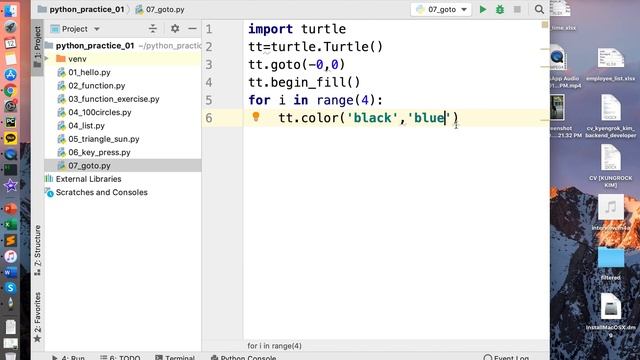This screenshot has width=640, height=360.
Task: Open Skype from the Dock
Action: pyautogui.click(x=10, y=288)
